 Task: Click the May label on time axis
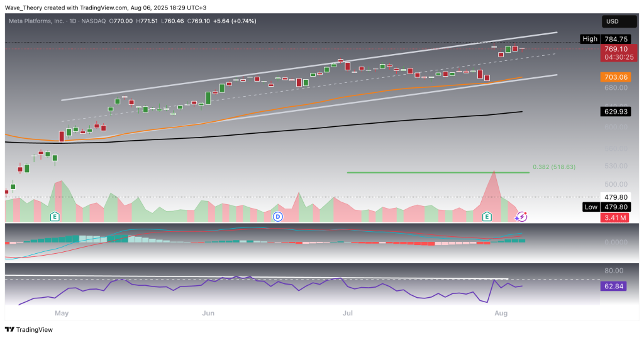coord(62,313)
